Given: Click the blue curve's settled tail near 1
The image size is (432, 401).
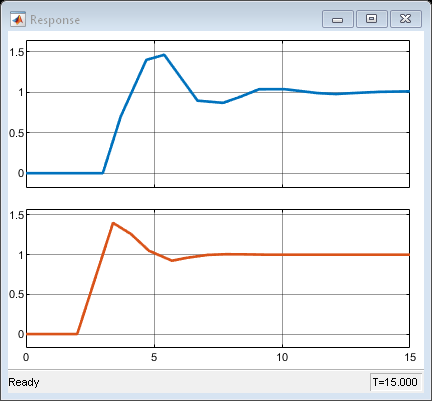Looking at the screenshot, I should 367,92.
